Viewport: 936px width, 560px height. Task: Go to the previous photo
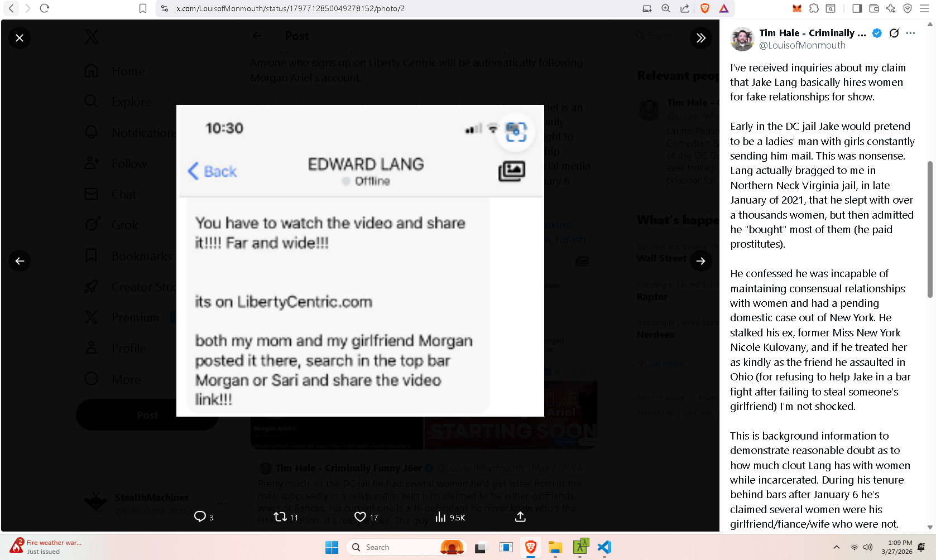(x=20, y=261)
